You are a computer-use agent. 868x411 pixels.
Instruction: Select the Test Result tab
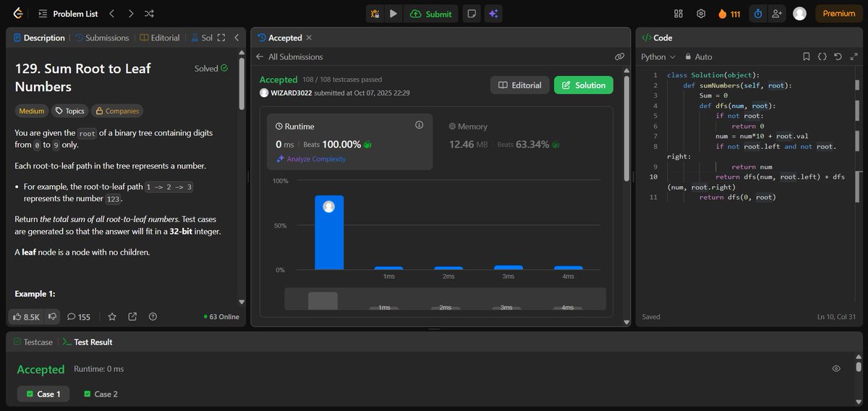[88, 342]
